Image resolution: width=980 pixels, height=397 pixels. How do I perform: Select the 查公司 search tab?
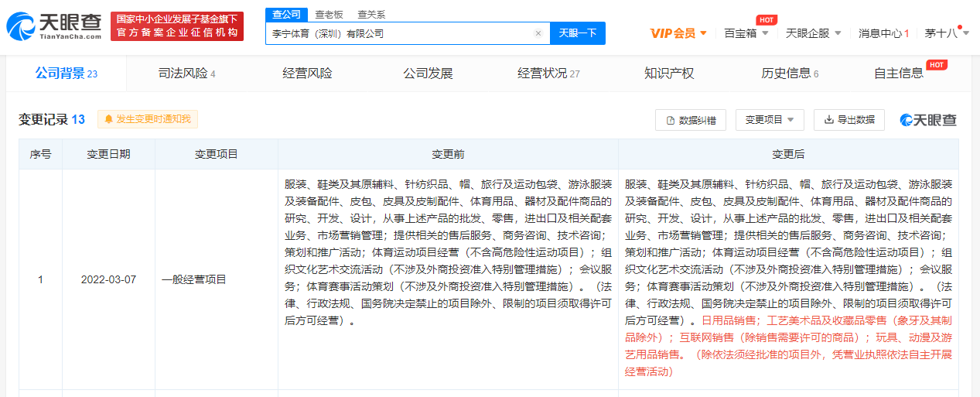pyautogui.click(x=286, y=15)
